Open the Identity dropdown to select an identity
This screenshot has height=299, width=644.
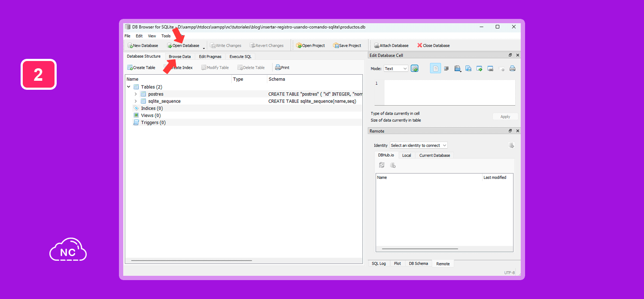click(x=419, y=145)
